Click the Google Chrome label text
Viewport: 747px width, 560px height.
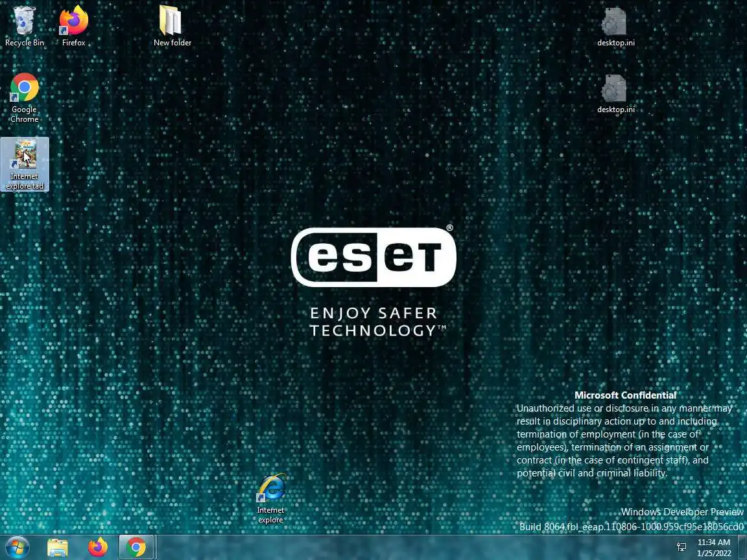(24, 114)
